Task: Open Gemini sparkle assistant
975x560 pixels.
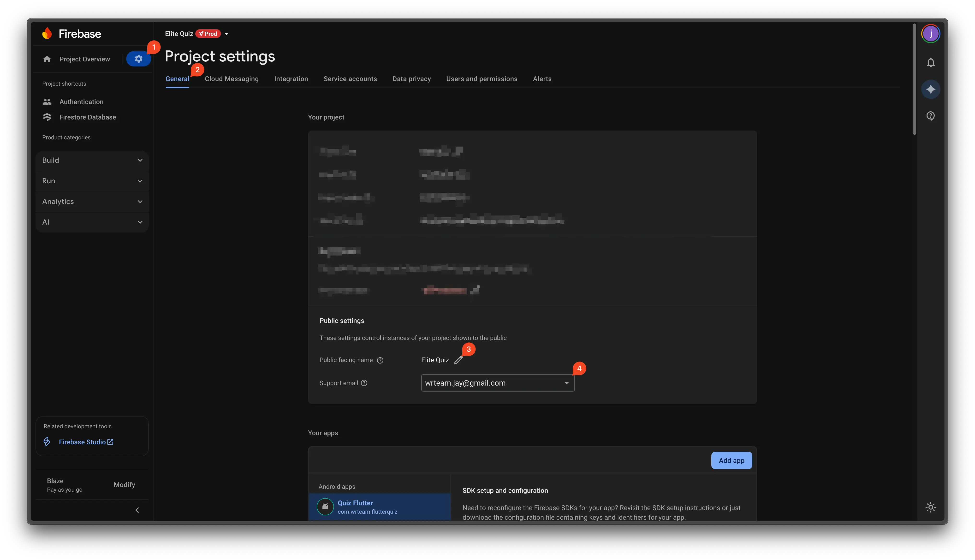Action: point(930,89)
